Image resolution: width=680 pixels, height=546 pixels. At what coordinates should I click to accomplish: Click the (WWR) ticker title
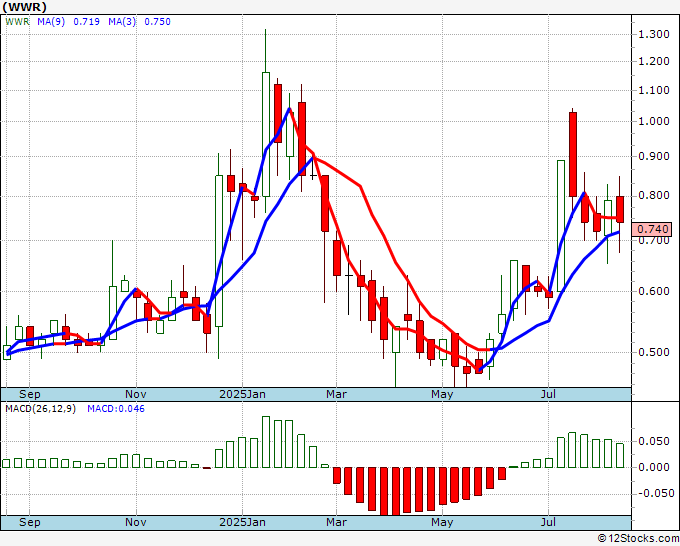(x=25, y=7)
